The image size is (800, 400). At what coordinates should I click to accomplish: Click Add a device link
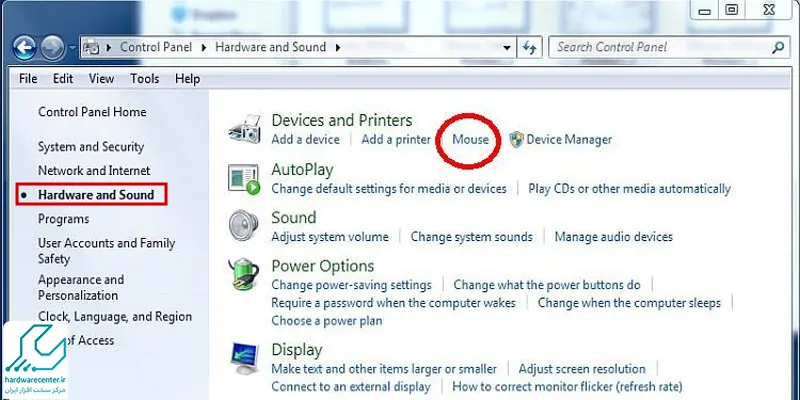click(x=306, y=139)
